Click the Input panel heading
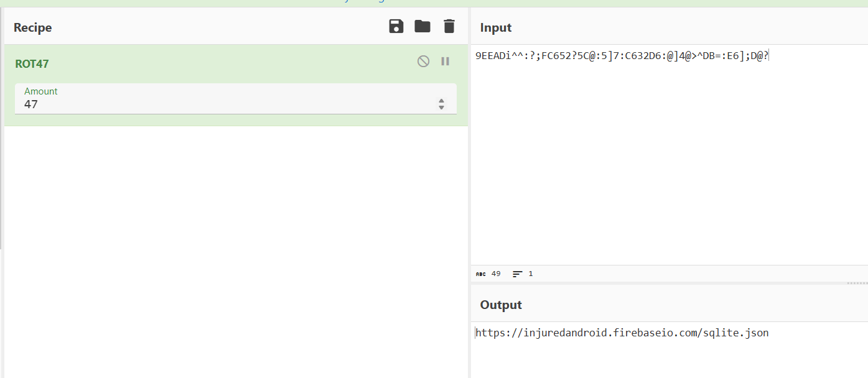This screenshot has width=868, height=378. point(495,27)
